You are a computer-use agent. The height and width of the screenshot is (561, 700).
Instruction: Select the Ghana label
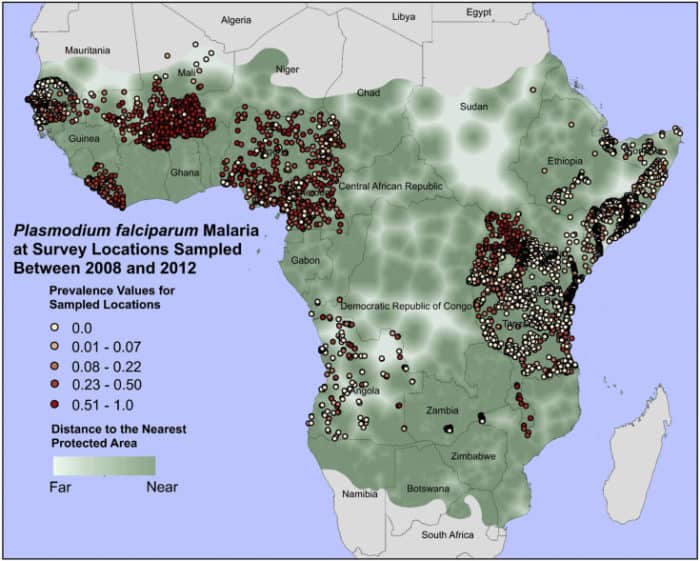tap(184, 172)
